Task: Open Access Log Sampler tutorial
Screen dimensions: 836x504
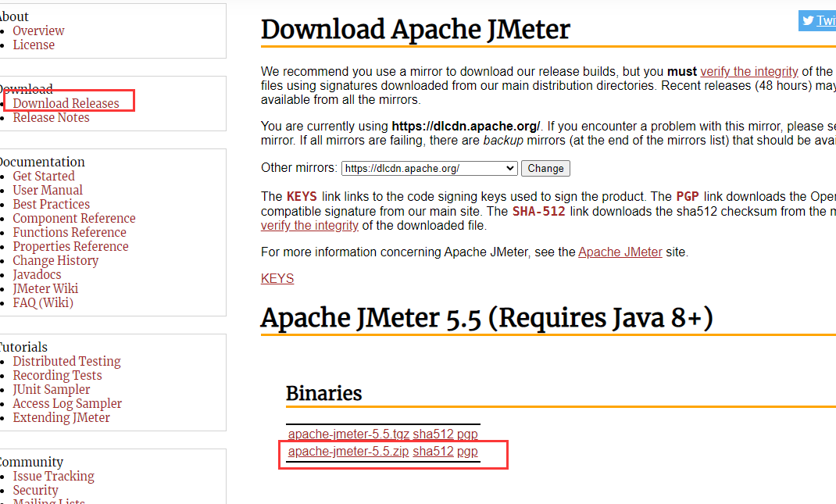Action: pyautogui.click(x=67, y=404)
